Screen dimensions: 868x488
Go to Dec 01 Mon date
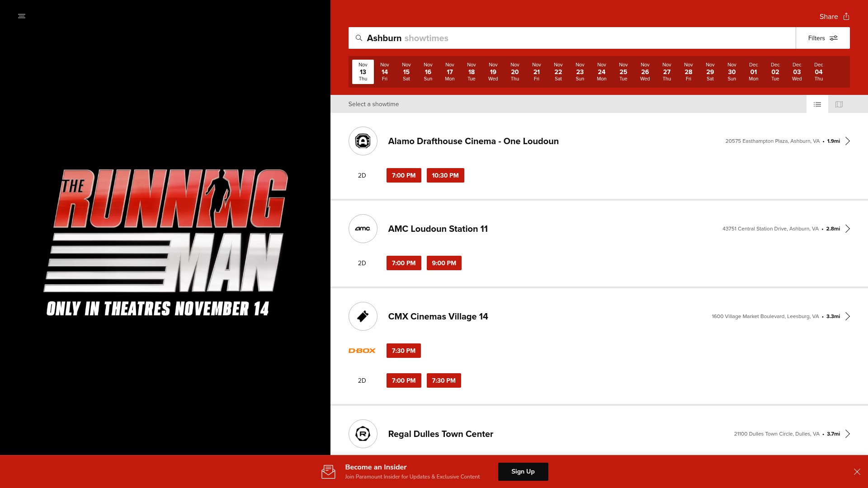coord(754,72)
